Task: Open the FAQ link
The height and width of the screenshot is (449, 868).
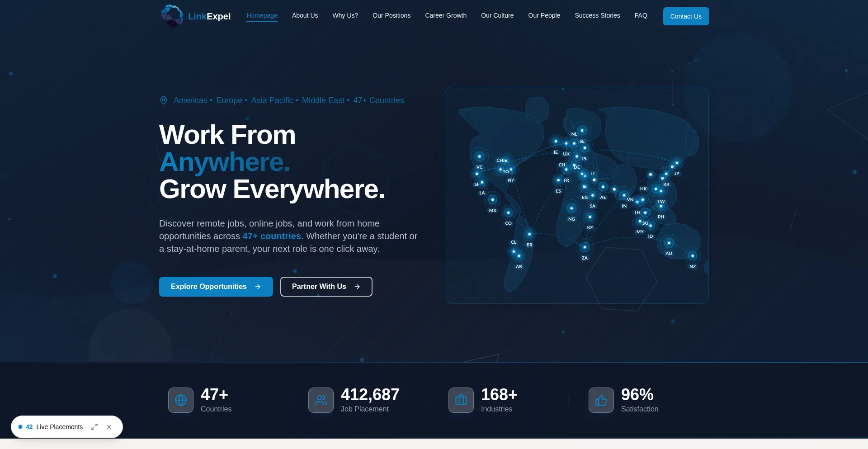Action: 641,15
